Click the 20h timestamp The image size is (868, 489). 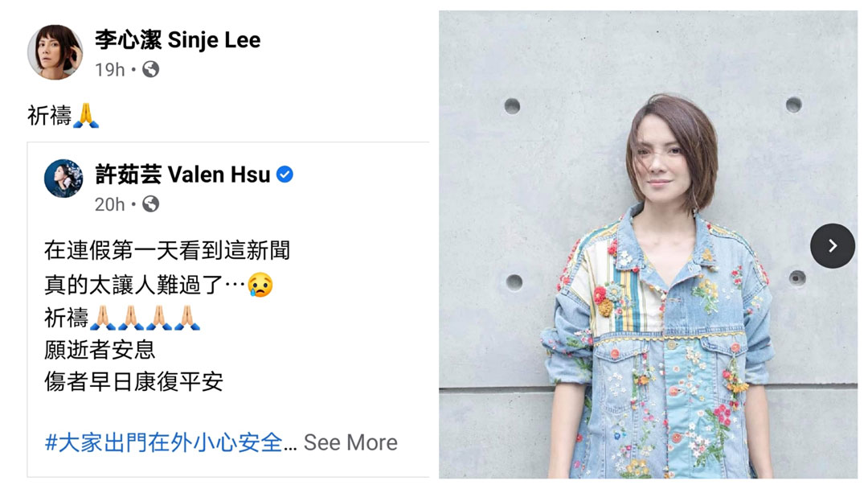click(109, 204)
